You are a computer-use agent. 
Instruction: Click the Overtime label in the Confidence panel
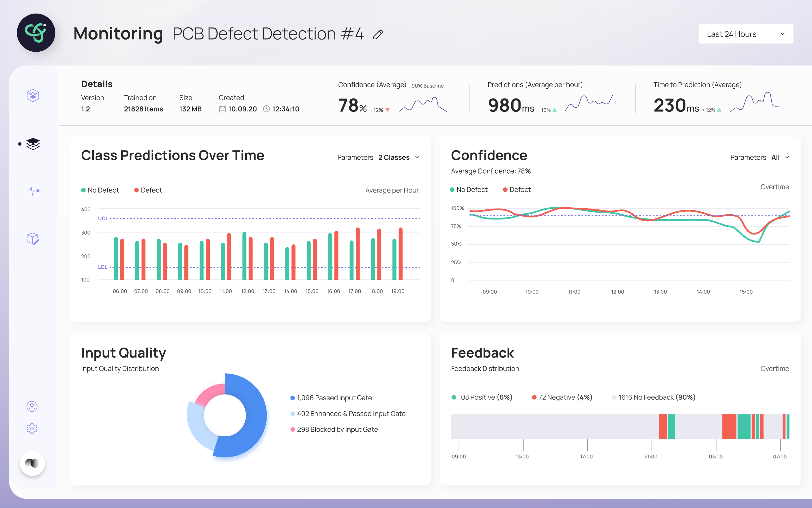774,187
